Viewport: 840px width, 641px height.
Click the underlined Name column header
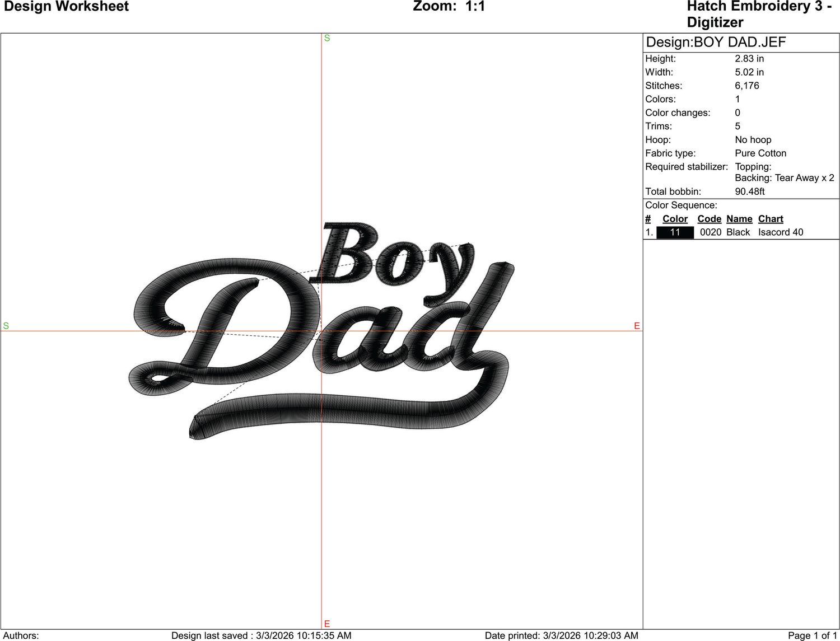click(739, 219)
